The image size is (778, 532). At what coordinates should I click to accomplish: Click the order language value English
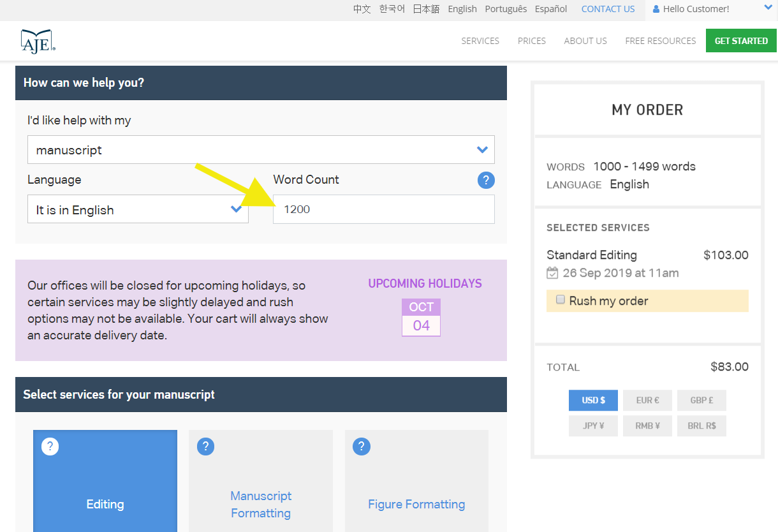[629, 184]
